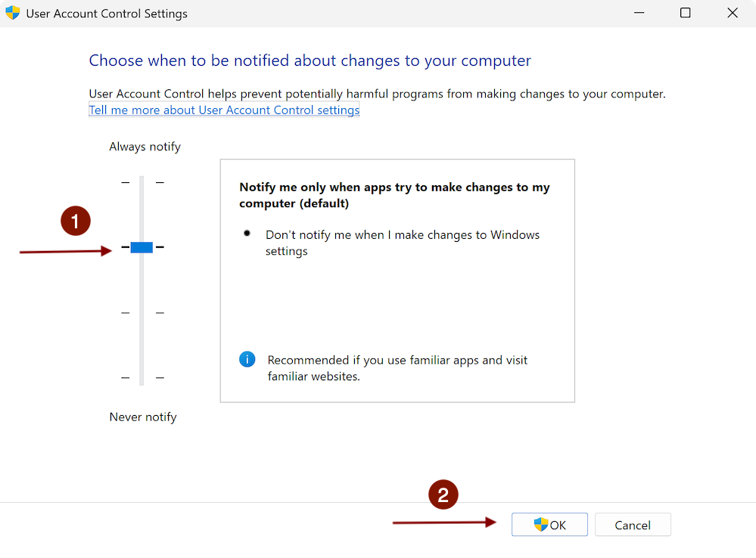Click the UAC shield icon in title bar

coord(13,13)
